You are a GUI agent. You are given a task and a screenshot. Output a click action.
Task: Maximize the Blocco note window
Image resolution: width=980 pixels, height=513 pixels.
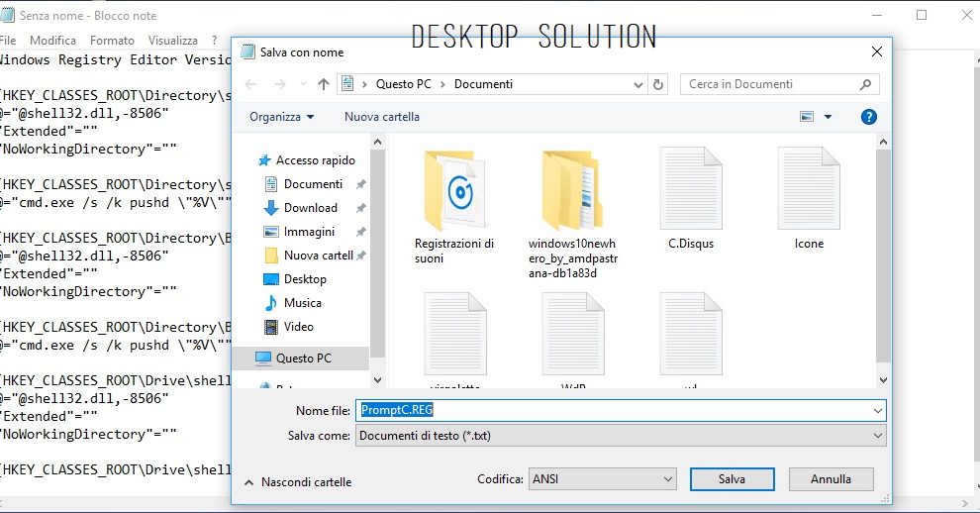pos(922,15)
